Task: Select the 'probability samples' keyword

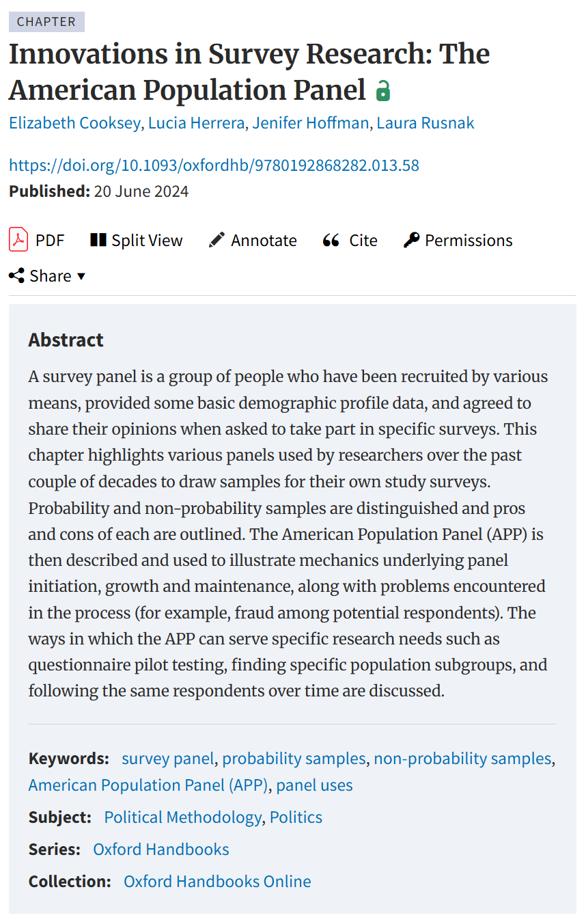Action: pos(294,758)
